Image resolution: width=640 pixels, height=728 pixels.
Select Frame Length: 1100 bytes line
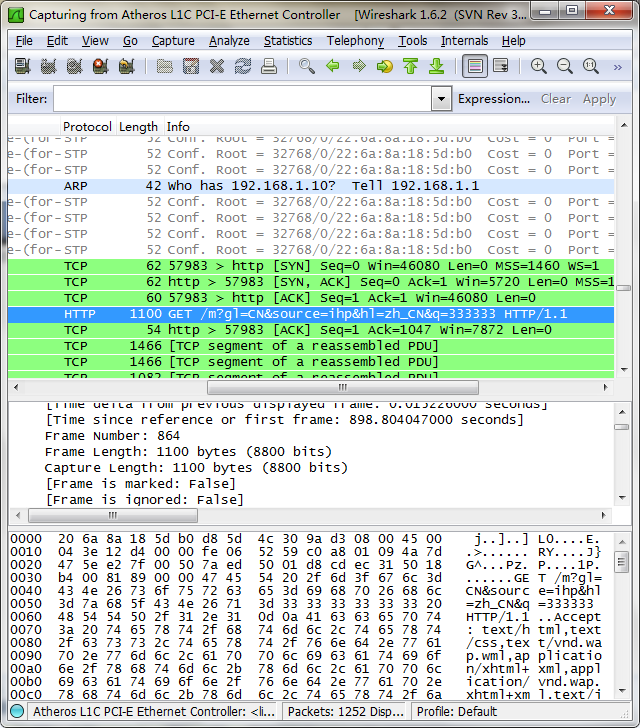pyautogui.click(x=188, y=452)
